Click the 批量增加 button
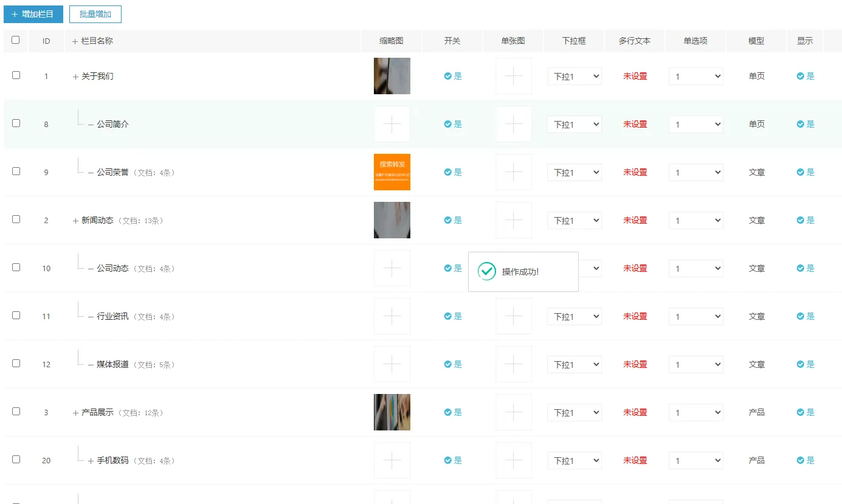Image resolution: width=842 pixels, height=504 pixels. click(x=95, y=14)
